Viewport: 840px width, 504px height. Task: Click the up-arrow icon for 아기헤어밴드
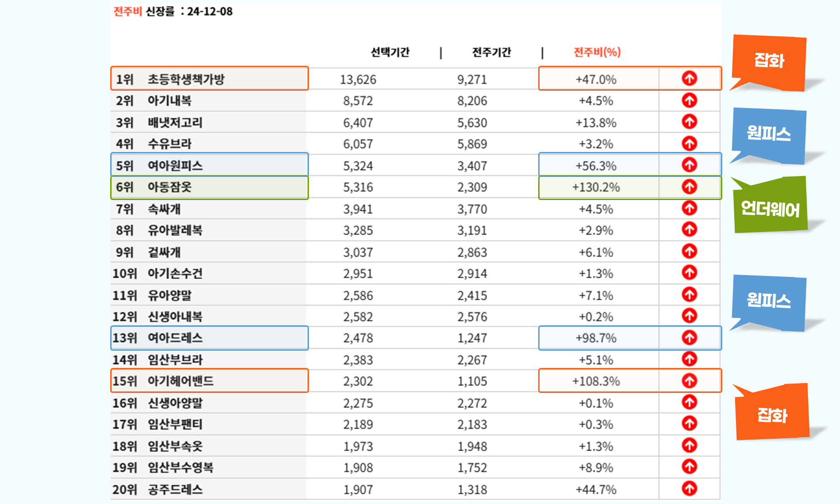pyautogui.click(x=689, y=381)
